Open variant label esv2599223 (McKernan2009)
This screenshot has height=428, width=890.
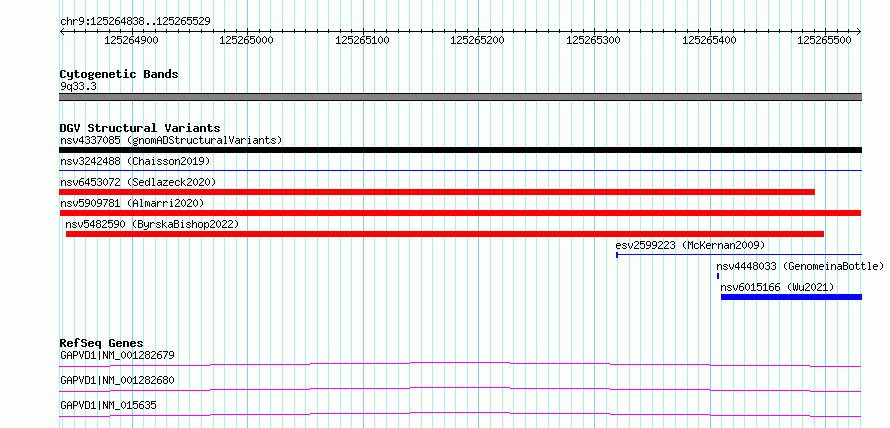pyautogui.click(x=690, y=245)
